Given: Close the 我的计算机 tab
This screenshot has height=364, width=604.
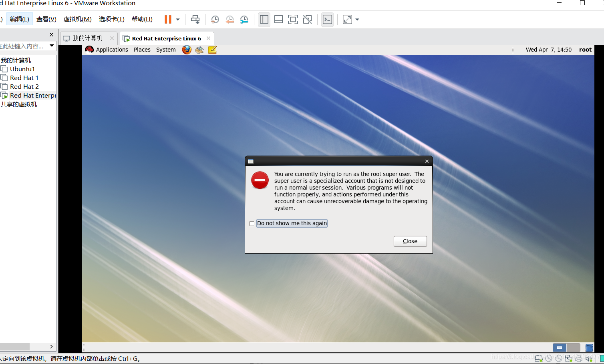Looking at the screenshot, I should click(x=112, y=38).
